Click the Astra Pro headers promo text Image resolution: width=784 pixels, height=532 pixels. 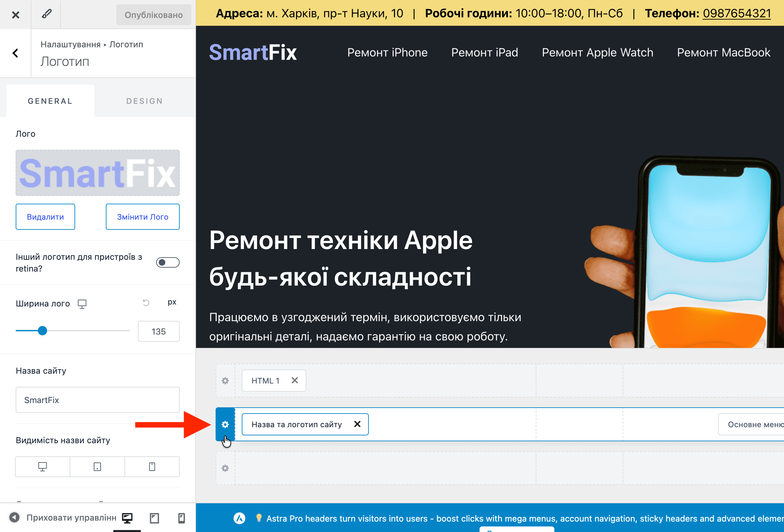click(525, 518)
